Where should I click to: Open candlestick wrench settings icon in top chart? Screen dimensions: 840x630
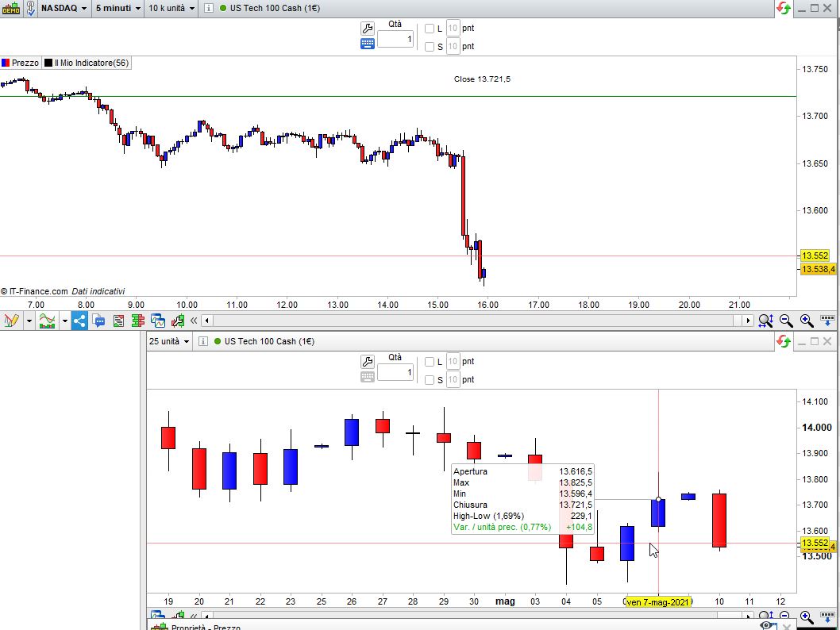click(178, 321)
